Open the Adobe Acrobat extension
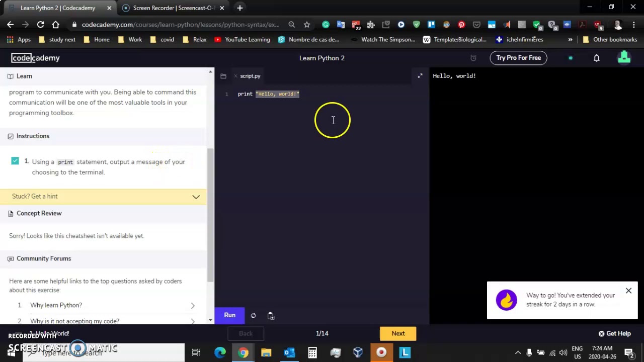 (582, 24)
